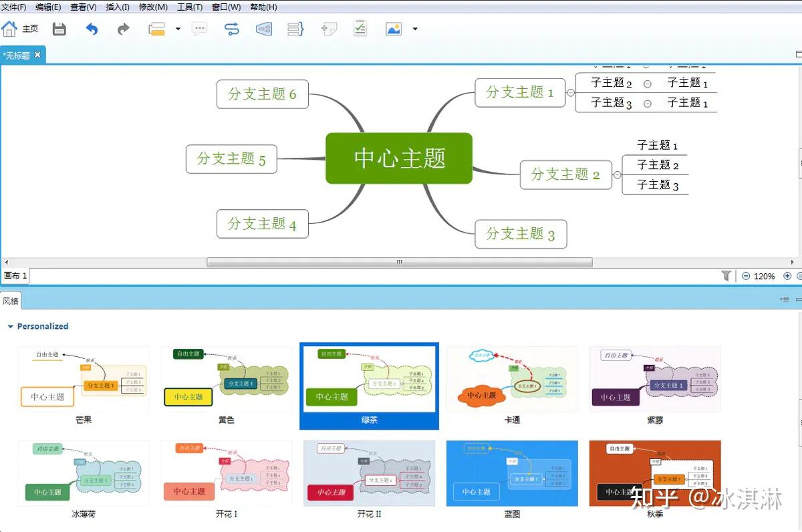Image resolution: width=802 pixels, height=532 pixels.
Task: Open the 工具(T) menu
Action: coord(190,7)
